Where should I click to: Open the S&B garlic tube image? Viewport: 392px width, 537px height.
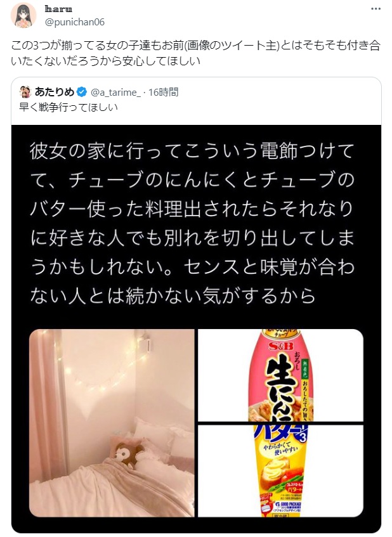(x=280, y=375)
